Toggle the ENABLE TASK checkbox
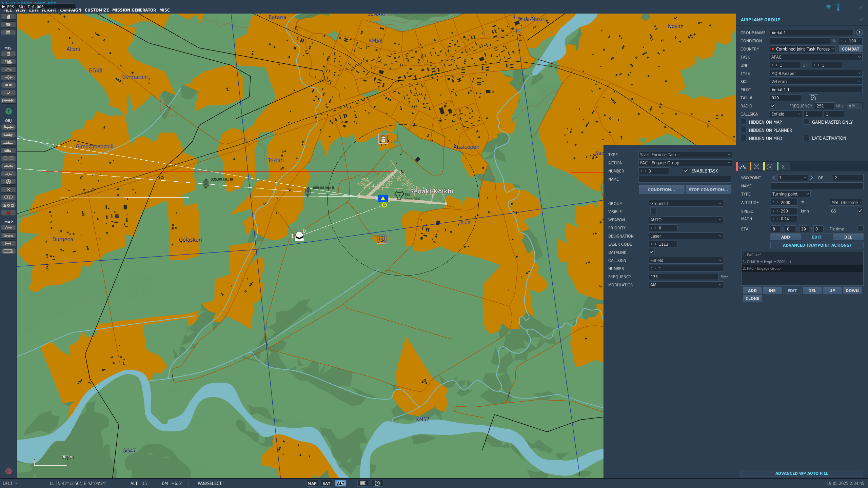 686,171
